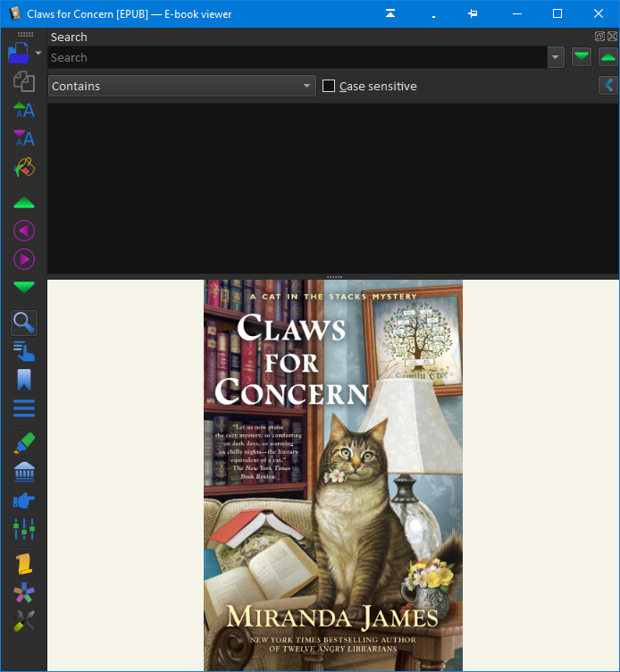Open the green Highlights marker icon
Image resolution: width=620 pixels, height=672 pixels.
pyautogui.click(x=24, y=443)
